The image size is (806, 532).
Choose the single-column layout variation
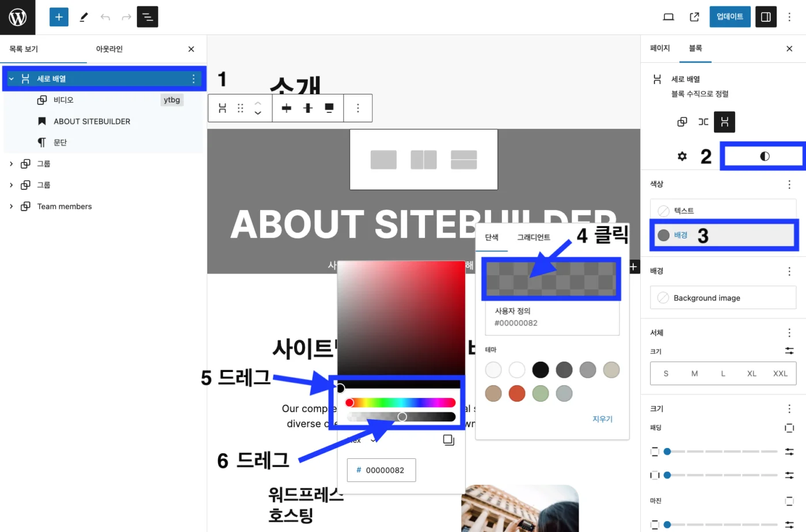(x=383, y=159)
